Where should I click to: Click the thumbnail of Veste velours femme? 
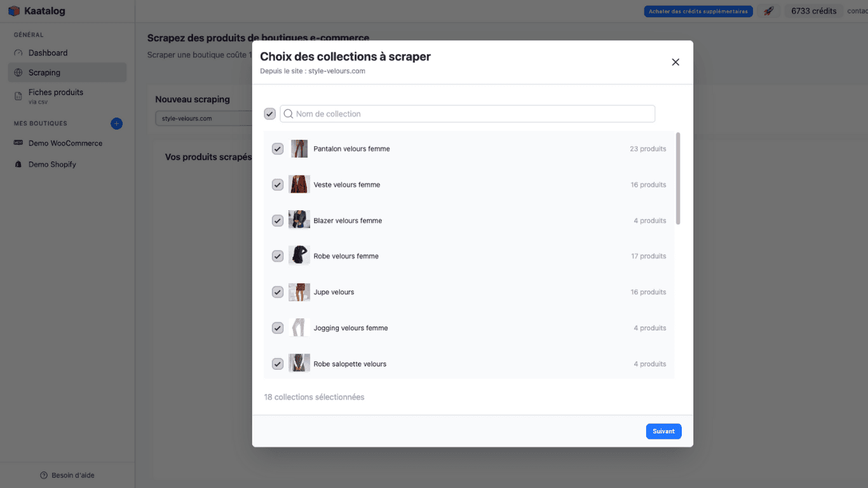point(299,184)
